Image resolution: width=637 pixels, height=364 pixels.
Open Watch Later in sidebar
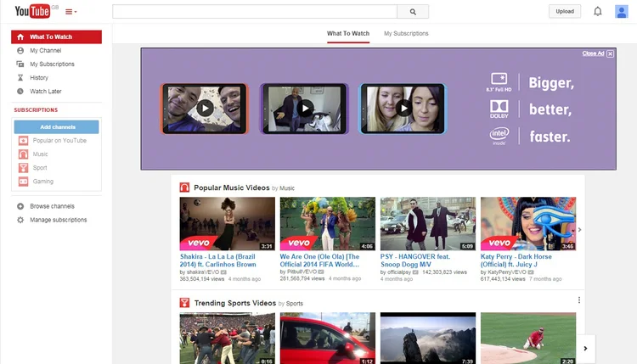click(46, 92)
